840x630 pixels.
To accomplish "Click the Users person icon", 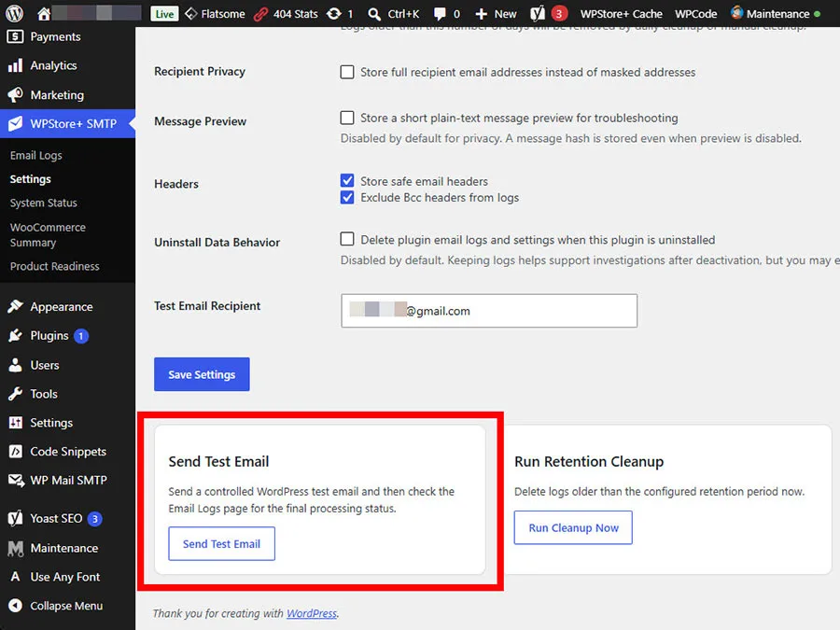I will [15, 365].
